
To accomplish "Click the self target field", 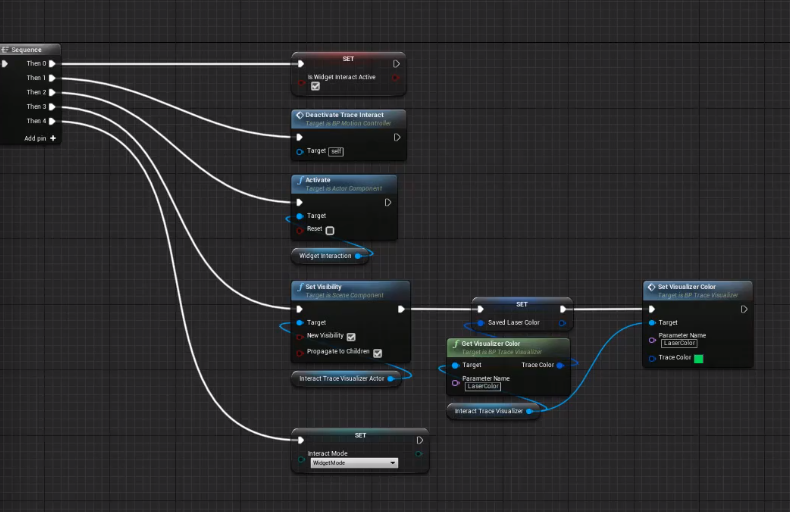I will click(336, 151).
